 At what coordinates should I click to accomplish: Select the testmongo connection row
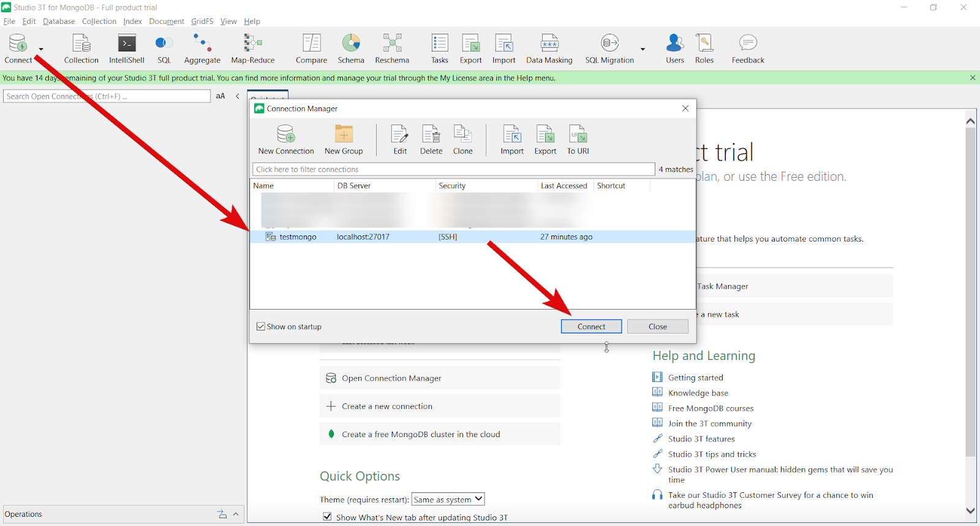tap(472, 237)
